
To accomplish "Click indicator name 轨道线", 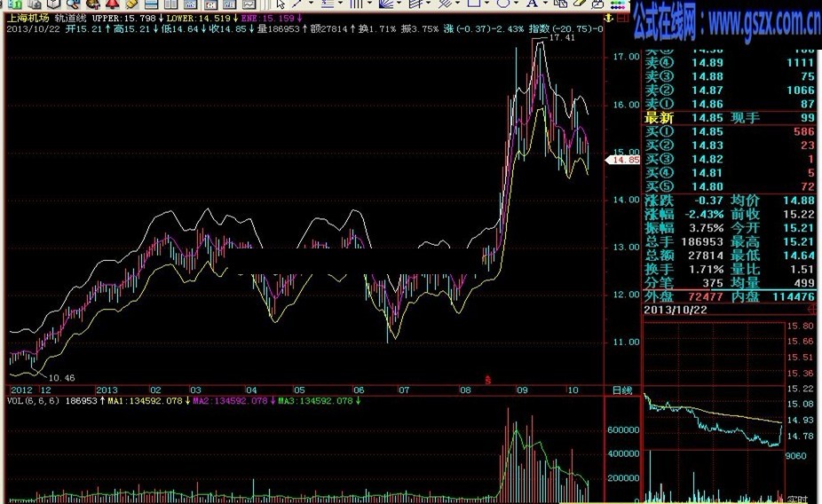I will [x=70, y=19].
